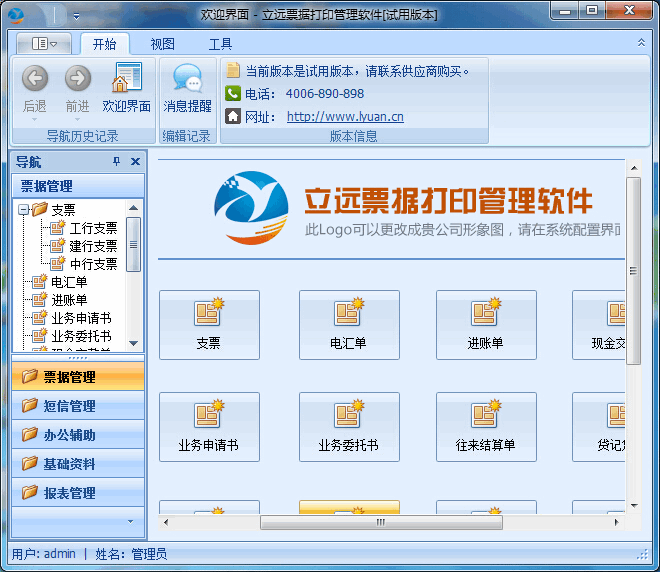The height and width of the screenshot is (572, 660).
Task: Click the 前进 (Forward) navigation icon
Action: point(77,79)
